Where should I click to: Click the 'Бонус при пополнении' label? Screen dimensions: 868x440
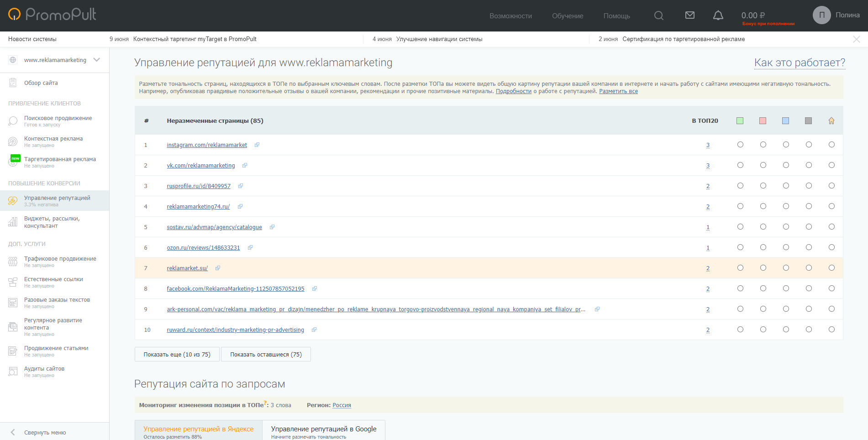point(768,24)
